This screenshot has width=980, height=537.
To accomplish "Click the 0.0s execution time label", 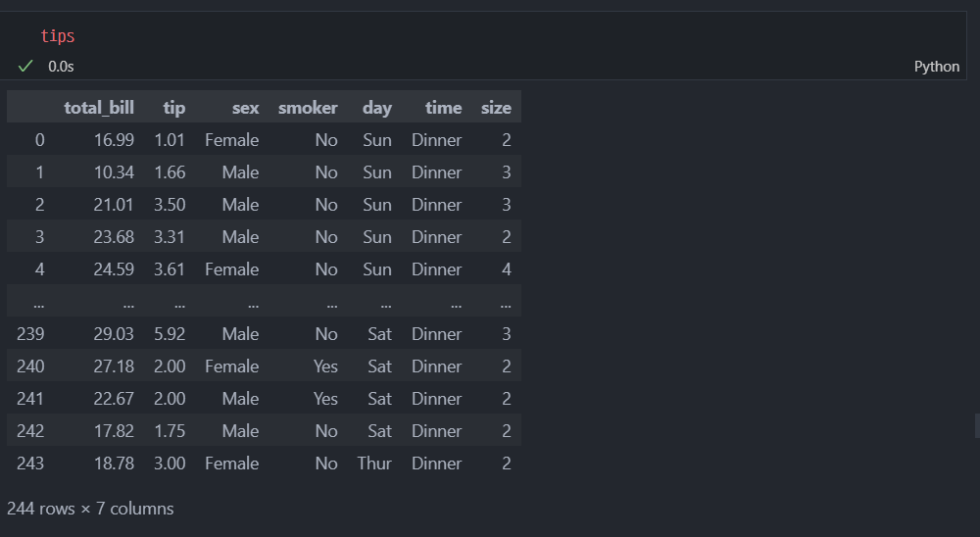I will (61, 67).
